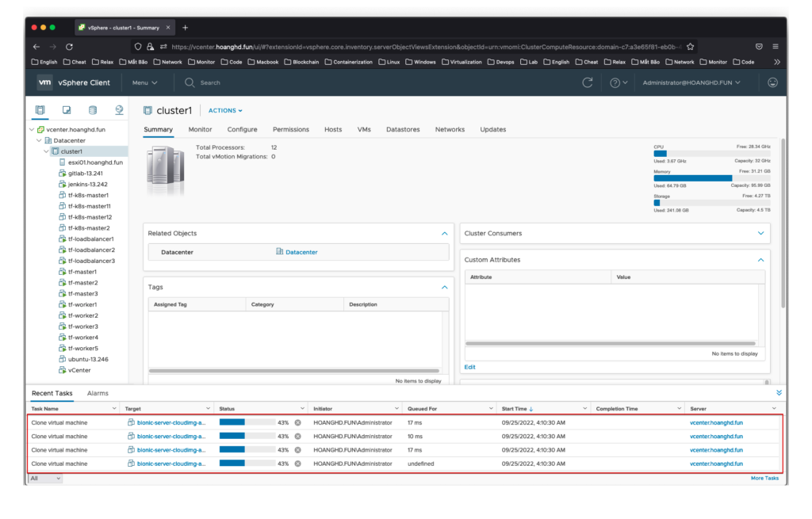Collapse the Custom Attributes panel
The height and width of the screenshot is (519, 812).
click(760, 260)
